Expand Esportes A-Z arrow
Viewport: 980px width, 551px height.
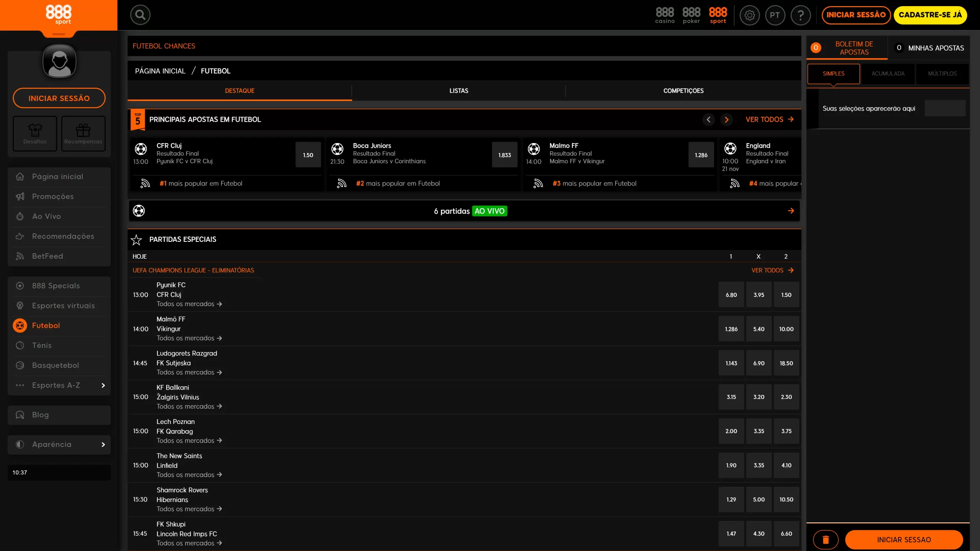pos(103,385)
